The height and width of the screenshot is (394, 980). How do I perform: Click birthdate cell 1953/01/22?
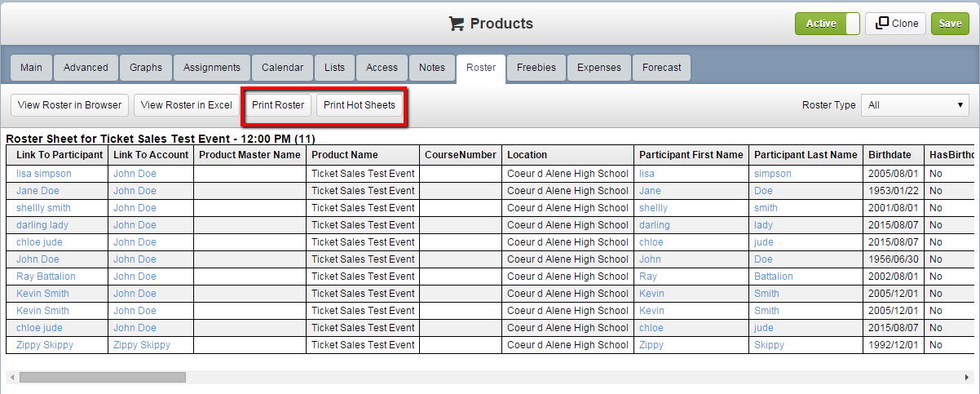pyautogui.click(x=892, y=191)
